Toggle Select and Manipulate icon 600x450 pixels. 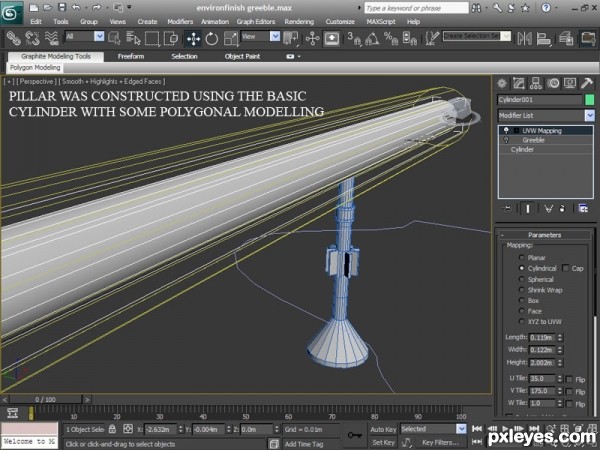coord(313,38)
